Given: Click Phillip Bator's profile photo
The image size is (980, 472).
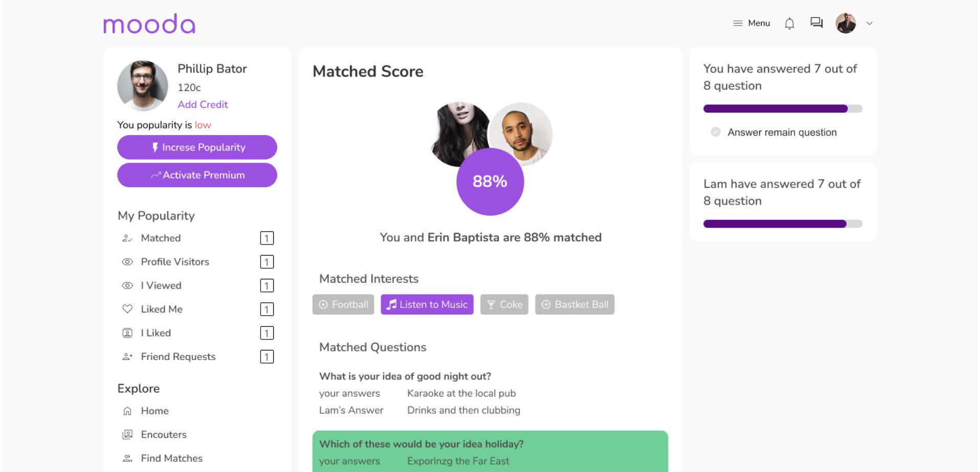Looking at the screenshot, I should click(x=143, y=86).
